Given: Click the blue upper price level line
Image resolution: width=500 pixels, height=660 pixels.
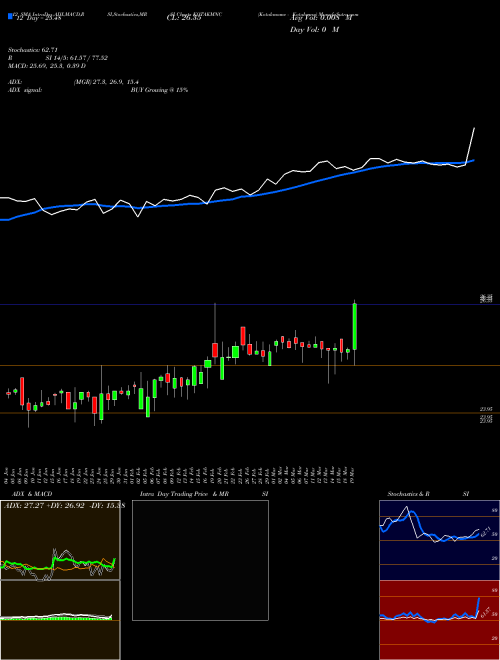Looking at the screenshot, I should pos(250,304).
